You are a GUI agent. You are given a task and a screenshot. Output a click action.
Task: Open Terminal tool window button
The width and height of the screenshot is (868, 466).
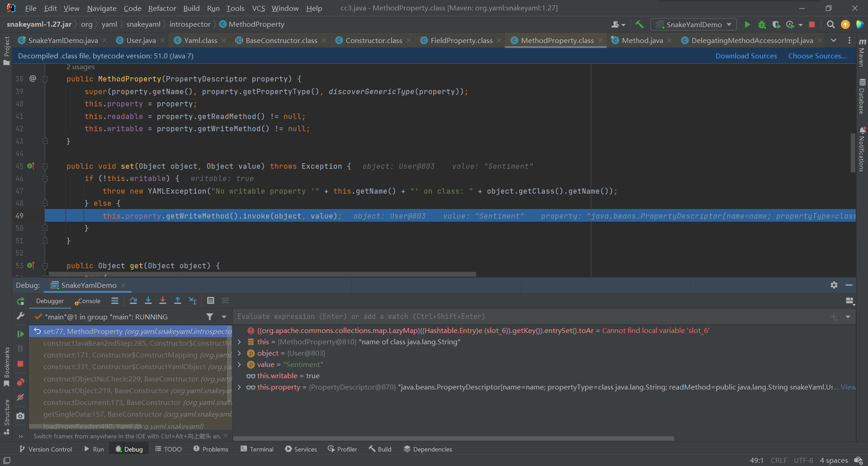click(x=257, y=449)
